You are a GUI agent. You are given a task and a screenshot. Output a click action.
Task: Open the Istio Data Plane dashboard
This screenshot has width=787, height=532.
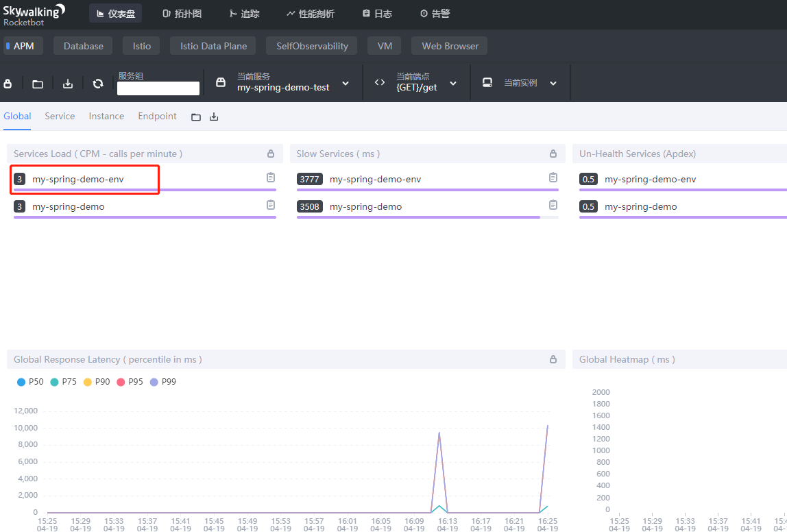(x=213, y=46)
